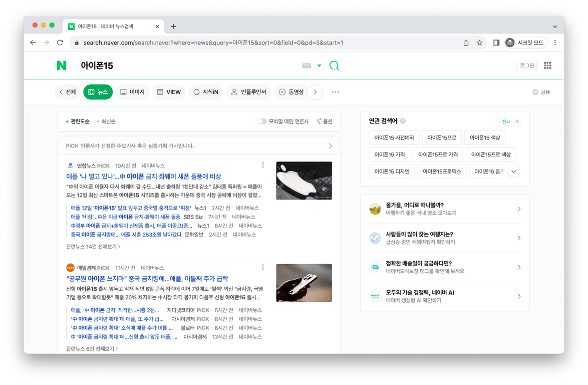Sort by 최신순
Viewport: 588px width, 385px height.
(x=106, y=121)
